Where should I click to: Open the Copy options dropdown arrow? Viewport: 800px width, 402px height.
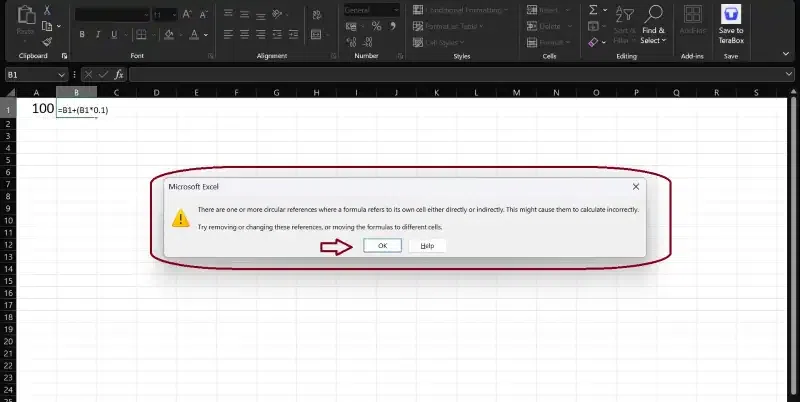click(59, 26)
